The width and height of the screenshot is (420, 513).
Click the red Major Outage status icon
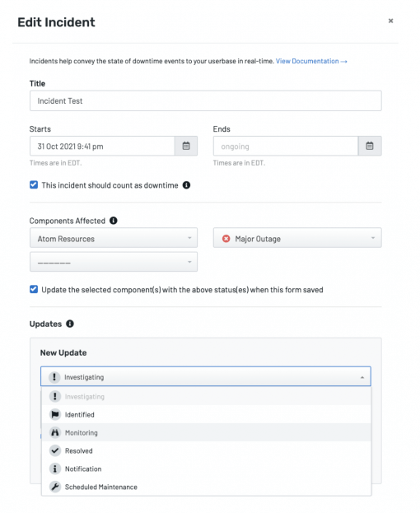(x=226, y=239)
